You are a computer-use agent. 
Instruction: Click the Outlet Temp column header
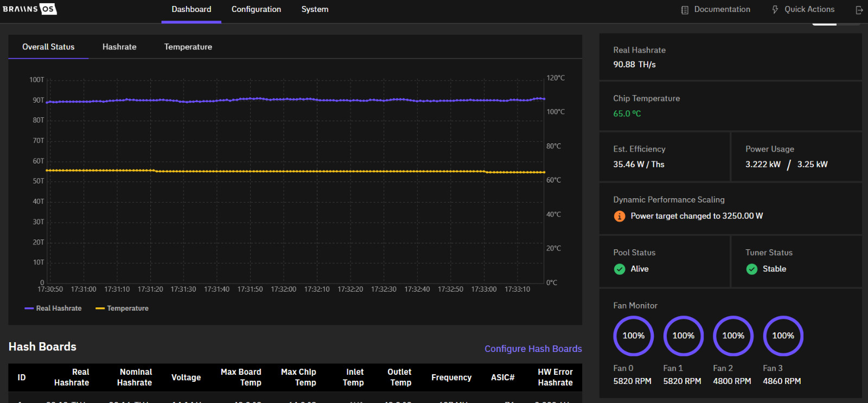[400, 377]
